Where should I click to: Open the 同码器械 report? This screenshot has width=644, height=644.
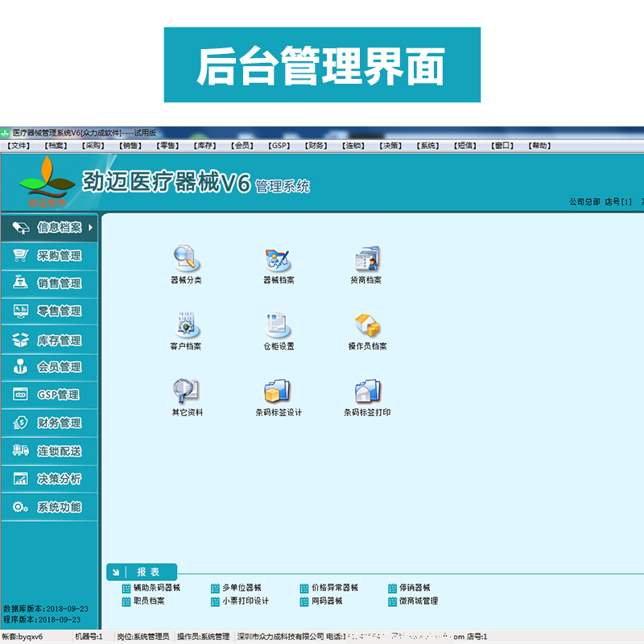tap(321, 601)
